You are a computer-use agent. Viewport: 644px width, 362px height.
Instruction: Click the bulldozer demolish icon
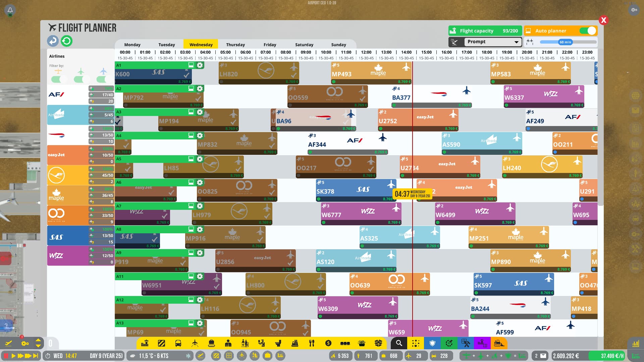499,343
